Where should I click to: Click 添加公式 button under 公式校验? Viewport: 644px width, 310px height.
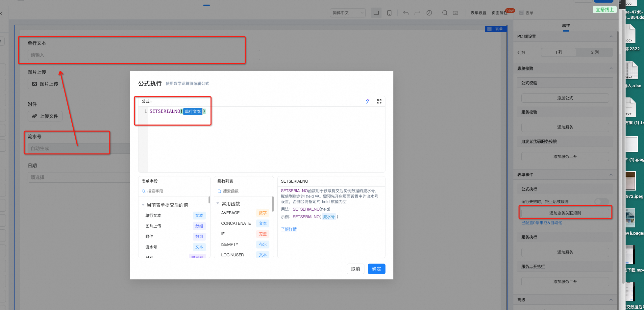(565, 98)
